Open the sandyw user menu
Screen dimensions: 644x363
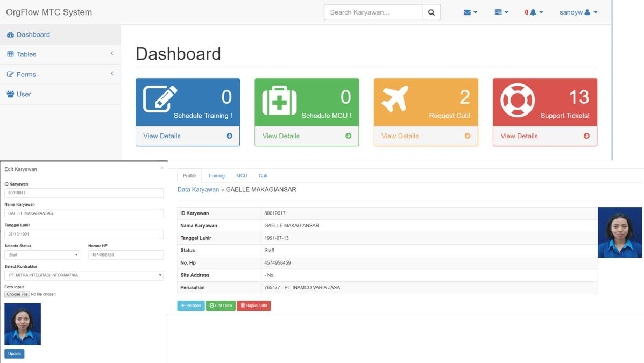coord(578,12)
